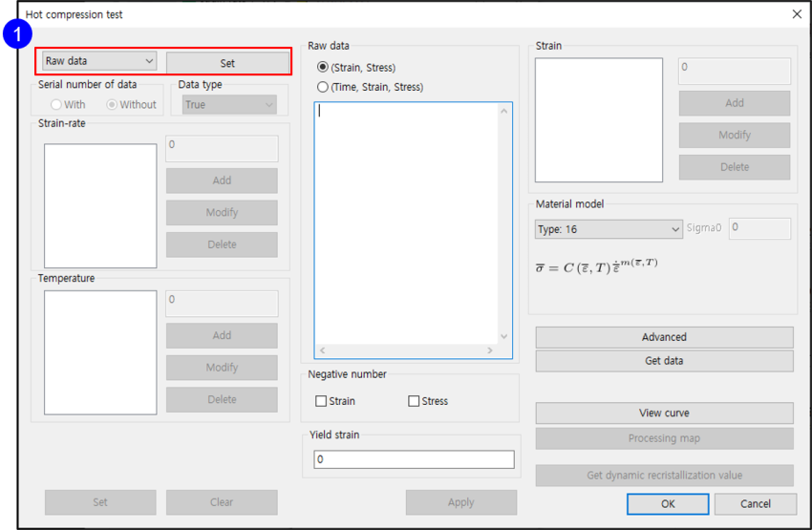The width and height of the screenshot is (812, 530).
Task: Enable the Negative number Strain checkbox
Action: [321, 401]
